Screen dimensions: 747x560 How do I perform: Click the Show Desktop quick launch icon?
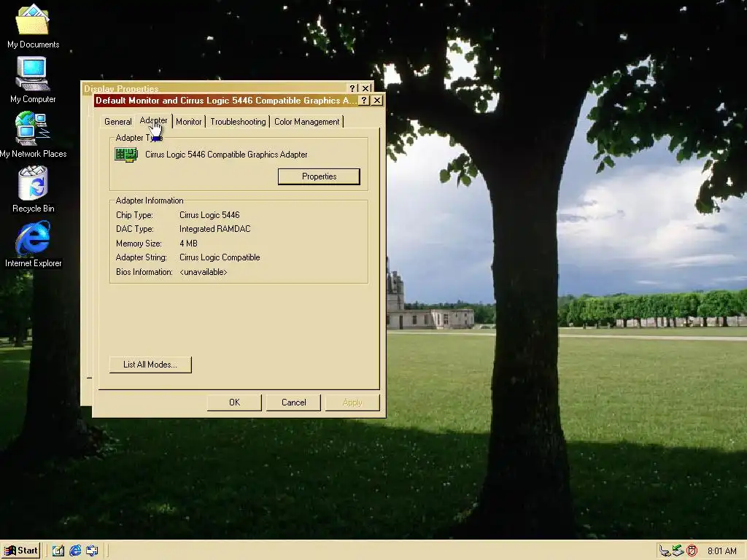[x=58, y=551]
